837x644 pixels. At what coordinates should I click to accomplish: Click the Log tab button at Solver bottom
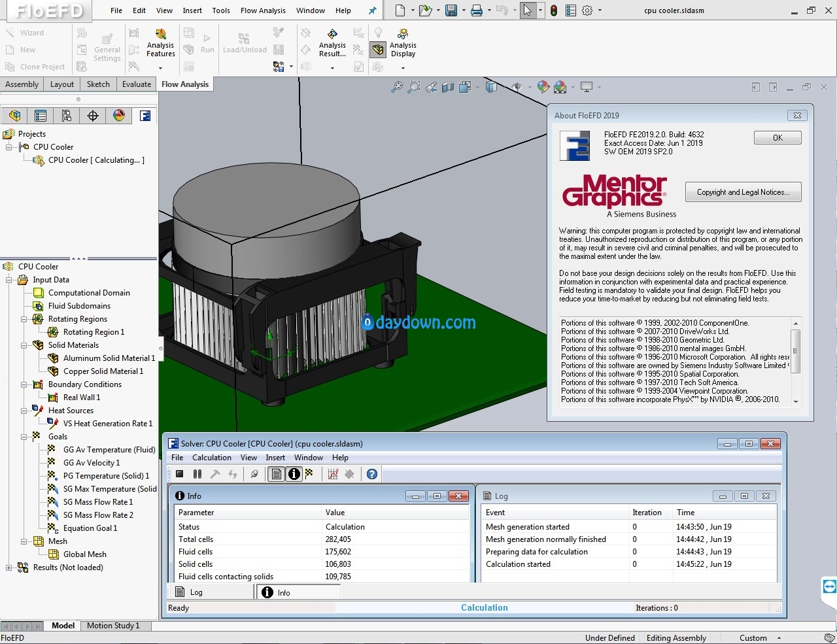pos(211,592)
